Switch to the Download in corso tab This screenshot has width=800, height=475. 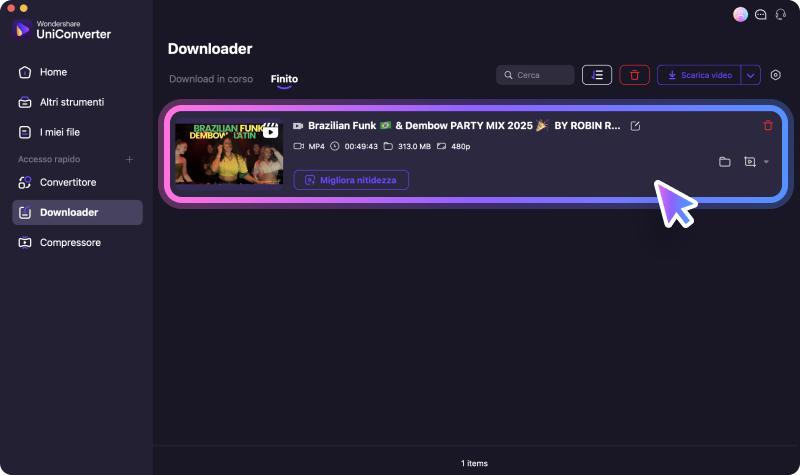point(210,78)
